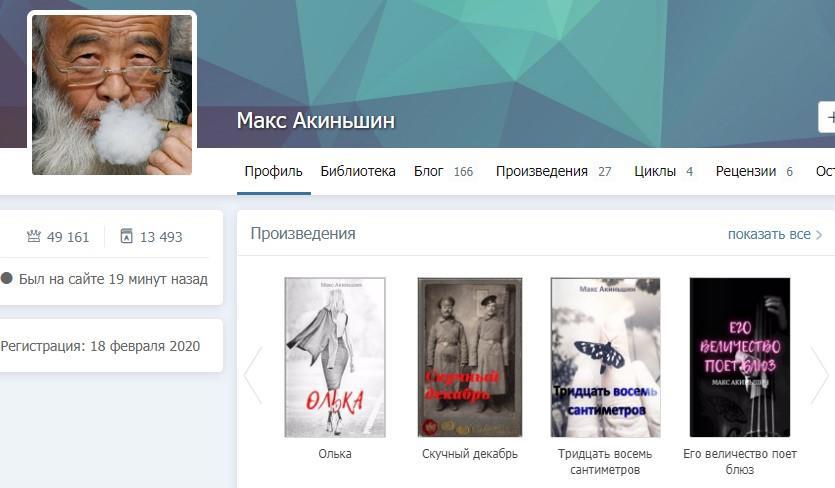Click the bookmark library count icon
835x488 pixels.
(x=126, y=236)
